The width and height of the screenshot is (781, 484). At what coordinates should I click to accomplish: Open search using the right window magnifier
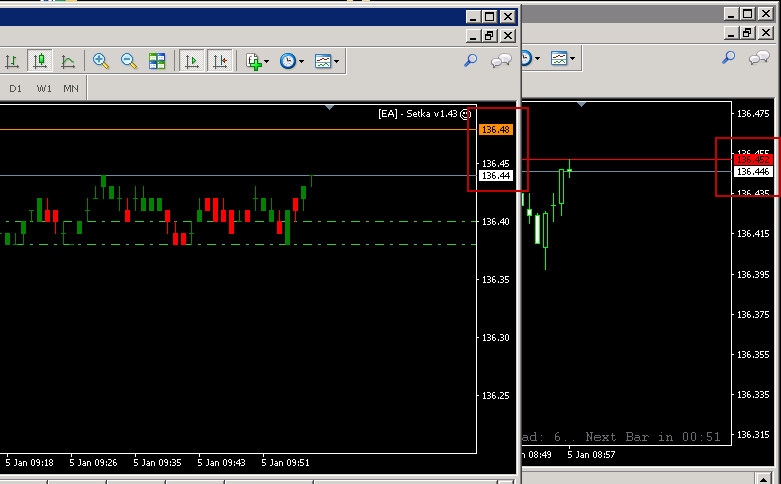[729, 58]
